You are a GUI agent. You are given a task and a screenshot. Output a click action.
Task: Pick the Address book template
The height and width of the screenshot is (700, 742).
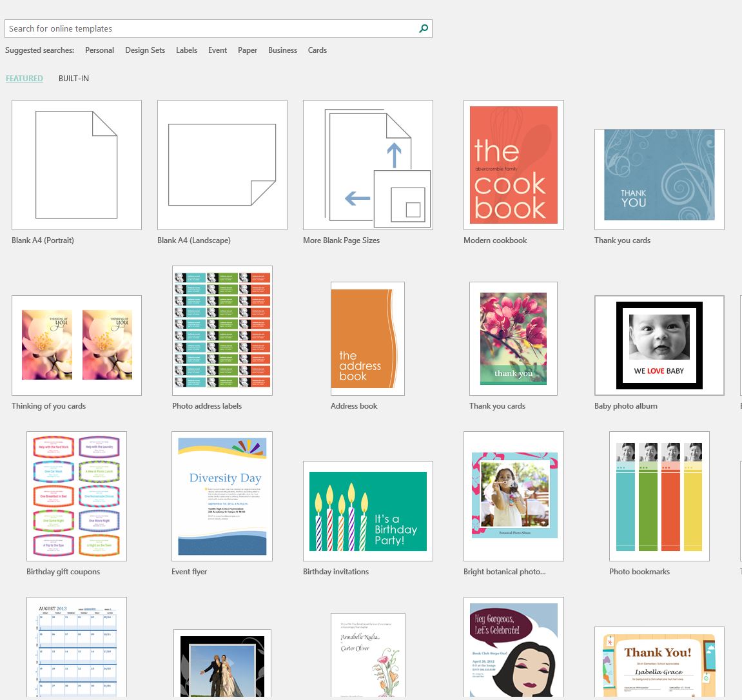[x=367, y=338]
